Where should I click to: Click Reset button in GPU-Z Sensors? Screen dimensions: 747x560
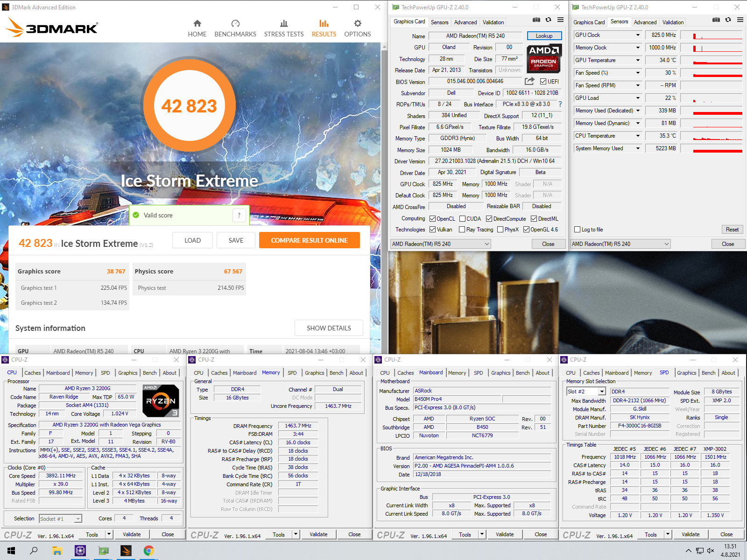point(732,230)
